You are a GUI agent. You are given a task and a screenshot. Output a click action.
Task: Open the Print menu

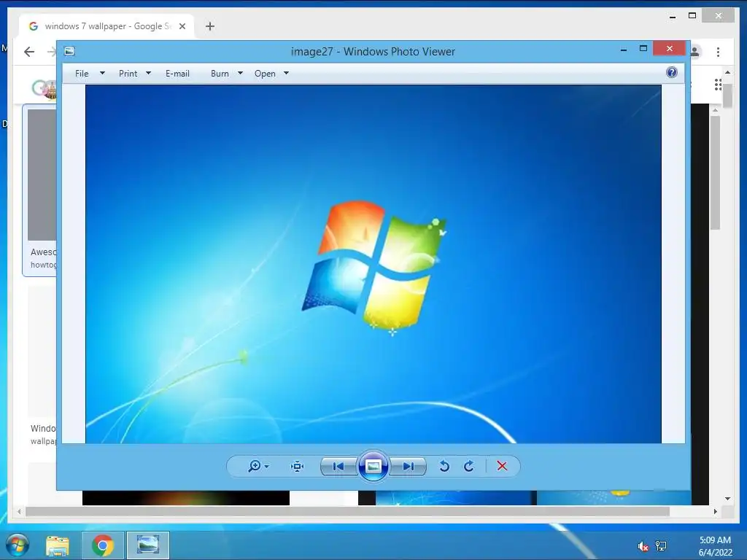pos(128,74)
